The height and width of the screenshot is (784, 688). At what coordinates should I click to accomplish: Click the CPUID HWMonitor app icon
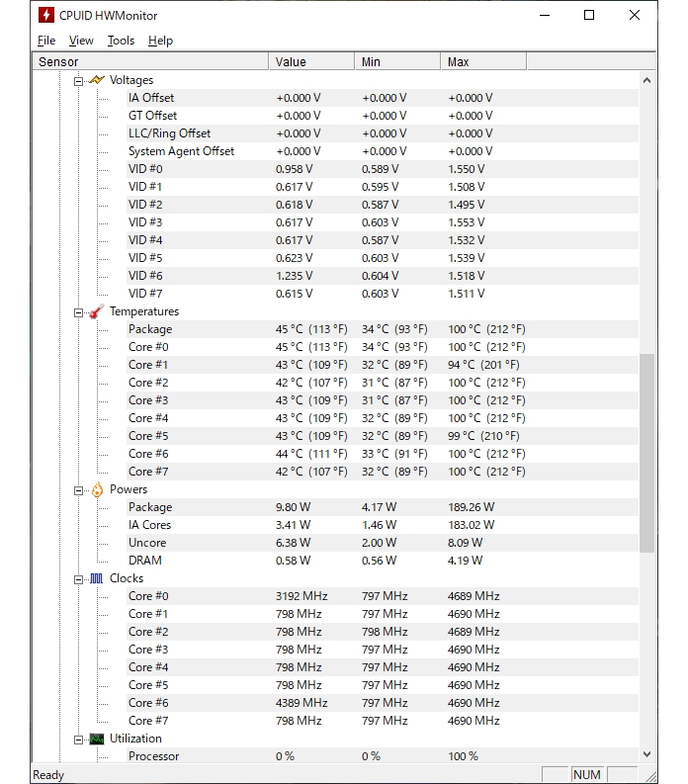point(46,15)
